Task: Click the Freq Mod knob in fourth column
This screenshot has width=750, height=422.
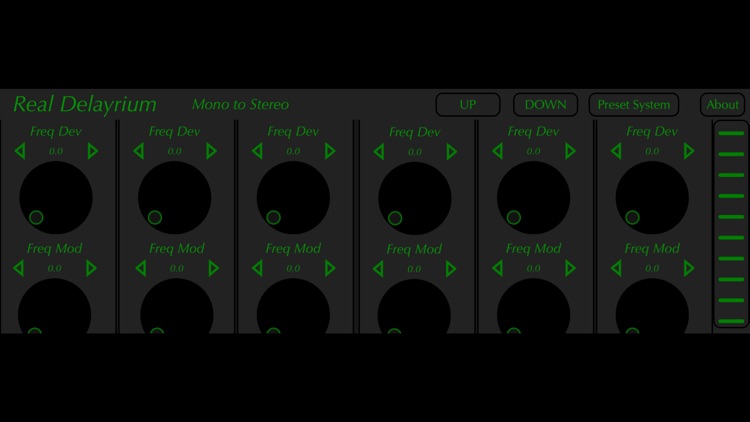Action: pyautogui.click(x=414, y=306)
